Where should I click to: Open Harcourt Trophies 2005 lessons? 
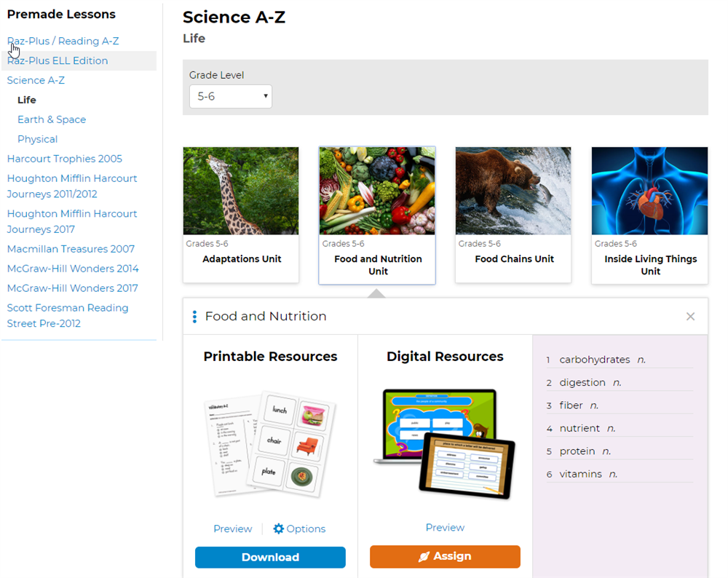(x=65, y=159)
